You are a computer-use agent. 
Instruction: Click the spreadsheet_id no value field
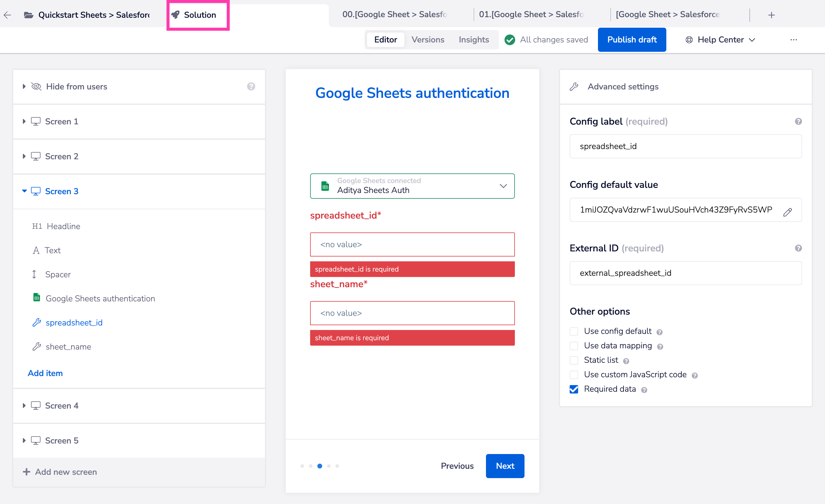(x=412, y=244)
